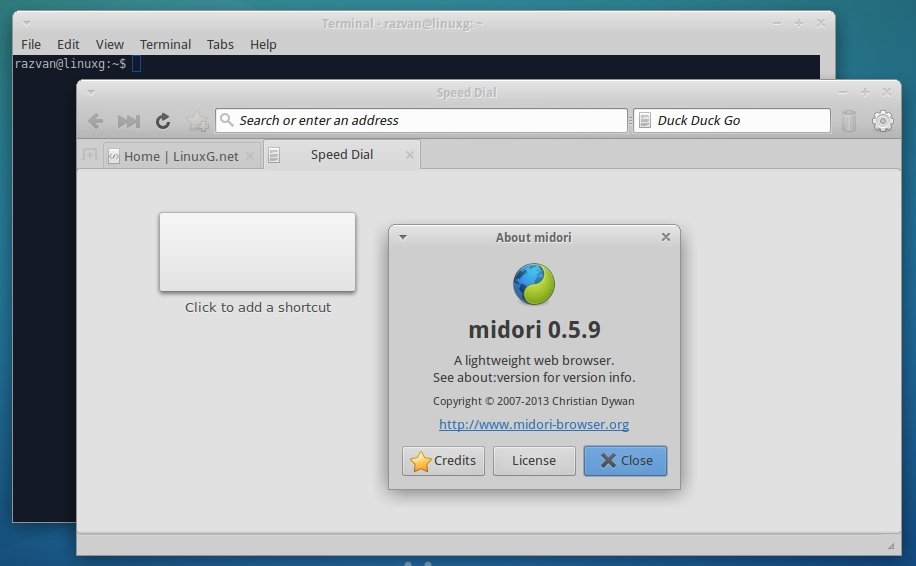The image size is (916, 566).
Task: Go back using the Midori back arrow
Action: (95, 121)
